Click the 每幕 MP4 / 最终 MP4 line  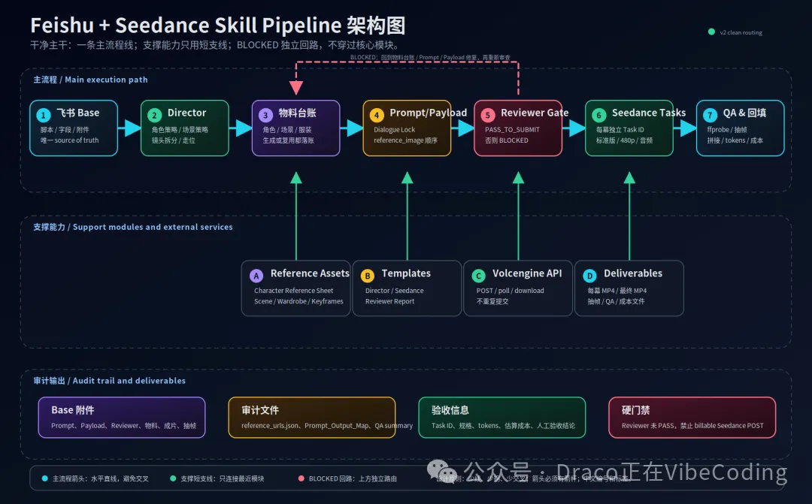[617, 291]
